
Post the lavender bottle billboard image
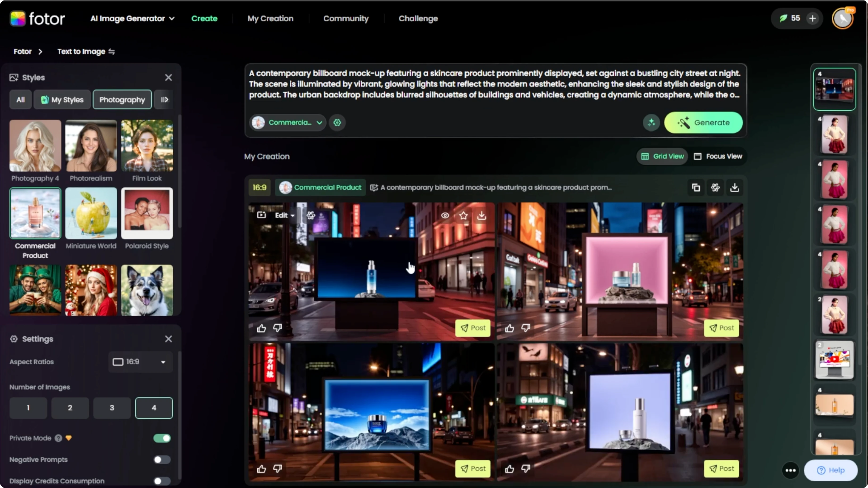click(722, 469)
